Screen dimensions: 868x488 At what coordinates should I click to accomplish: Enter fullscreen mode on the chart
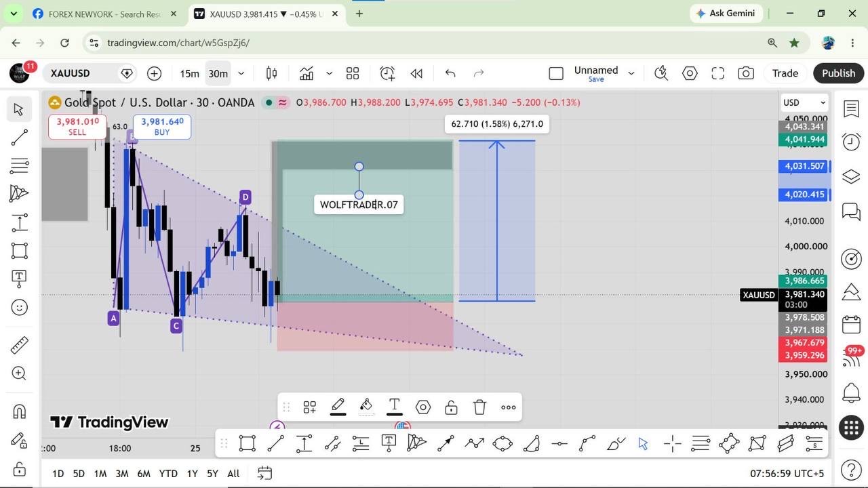pos(717,73)
